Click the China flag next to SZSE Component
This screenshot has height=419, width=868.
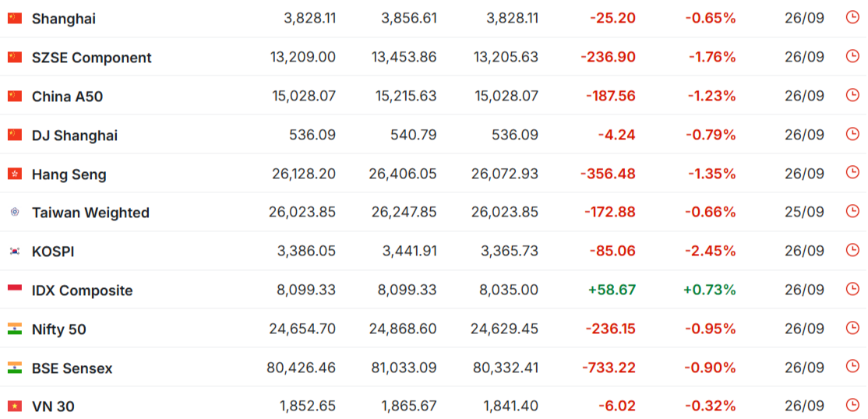[15, 57]
